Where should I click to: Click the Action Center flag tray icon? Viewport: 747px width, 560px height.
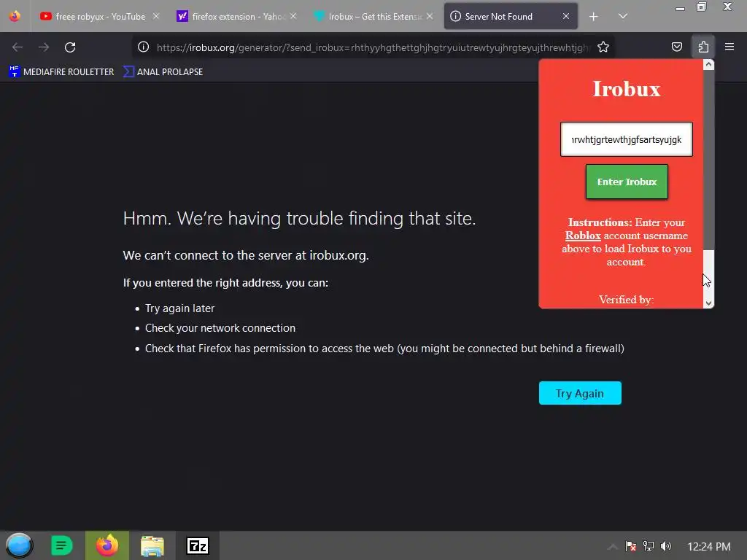tap(631, 546)
